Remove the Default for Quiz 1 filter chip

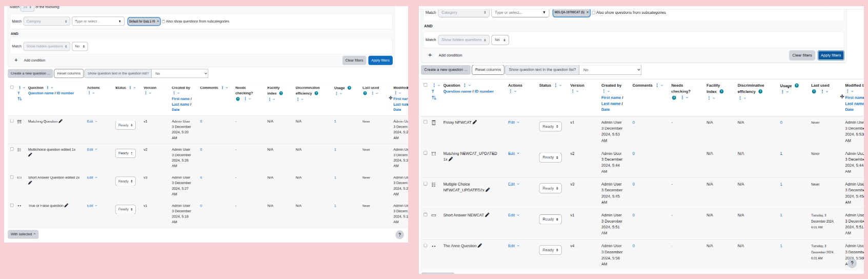tap(158, 22)
